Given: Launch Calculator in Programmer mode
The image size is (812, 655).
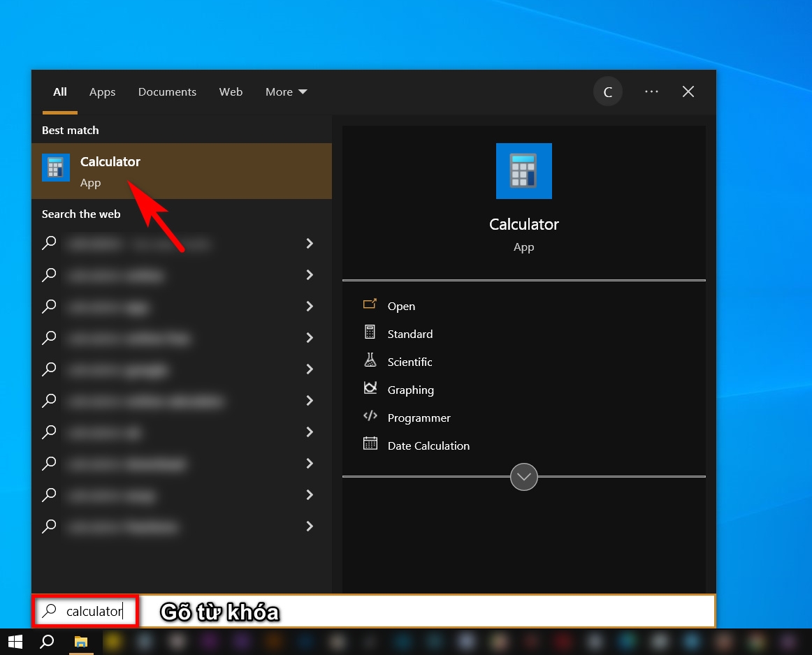Looking at the screenshot, I should pyautogui.click(x=419, y=418).
